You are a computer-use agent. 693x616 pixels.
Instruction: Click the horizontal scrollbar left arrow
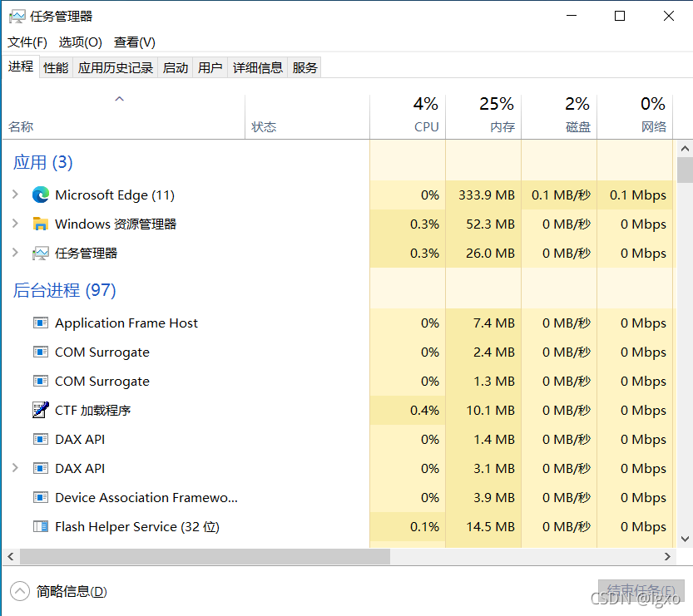click(x=11, y=556)
